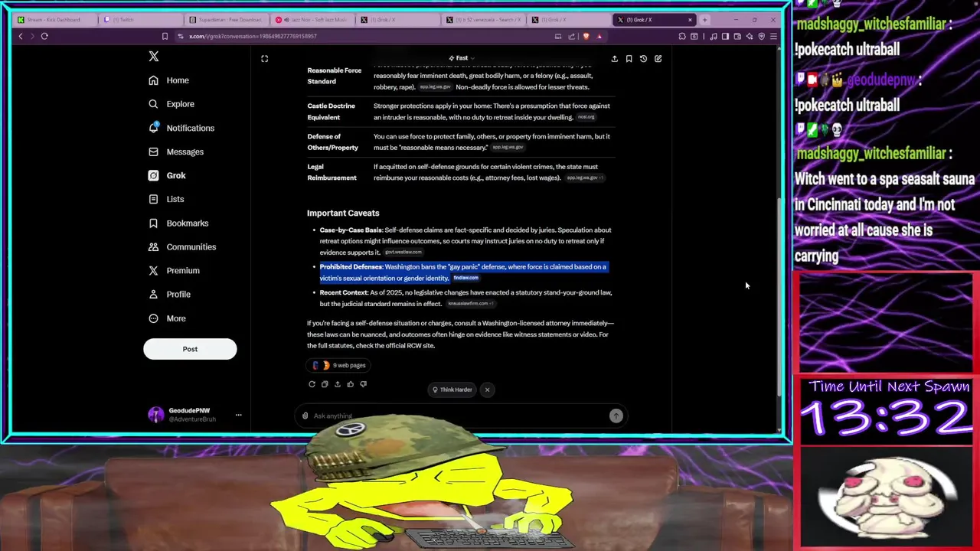Screen dimensions: 980x551
Task: Expand the More menu in sidebar
Action: point(167,318)
